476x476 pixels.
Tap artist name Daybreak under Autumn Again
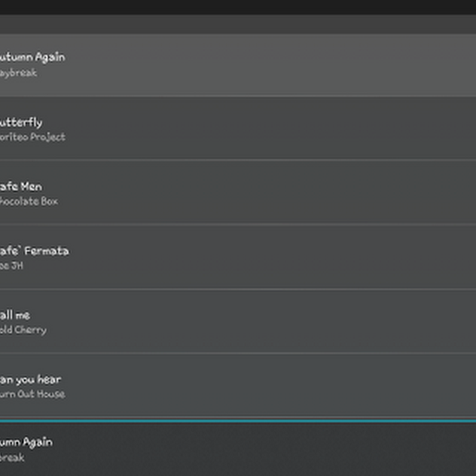(x=19, y=73)
